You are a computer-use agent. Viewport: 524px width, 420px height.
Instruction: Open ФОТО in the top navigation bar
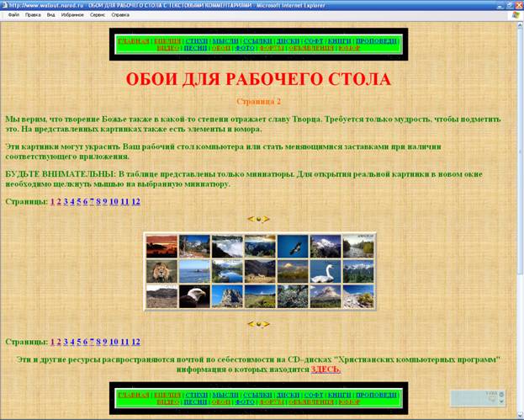click(x=245, y=48)
